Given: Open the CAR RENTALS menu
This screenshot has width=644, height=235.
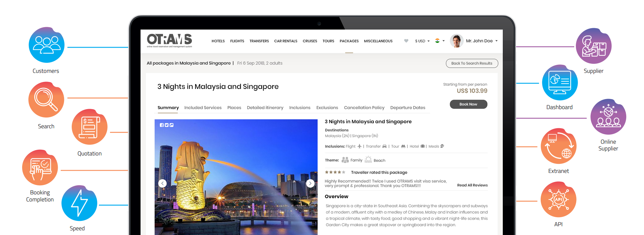Looking at the screenshot, I should click(x=286, y=41).
